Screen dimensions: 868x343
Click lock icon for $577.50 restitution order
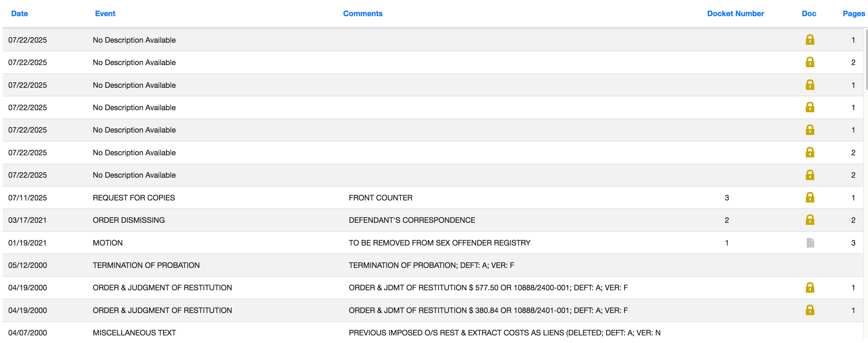[x=809, y=288]
